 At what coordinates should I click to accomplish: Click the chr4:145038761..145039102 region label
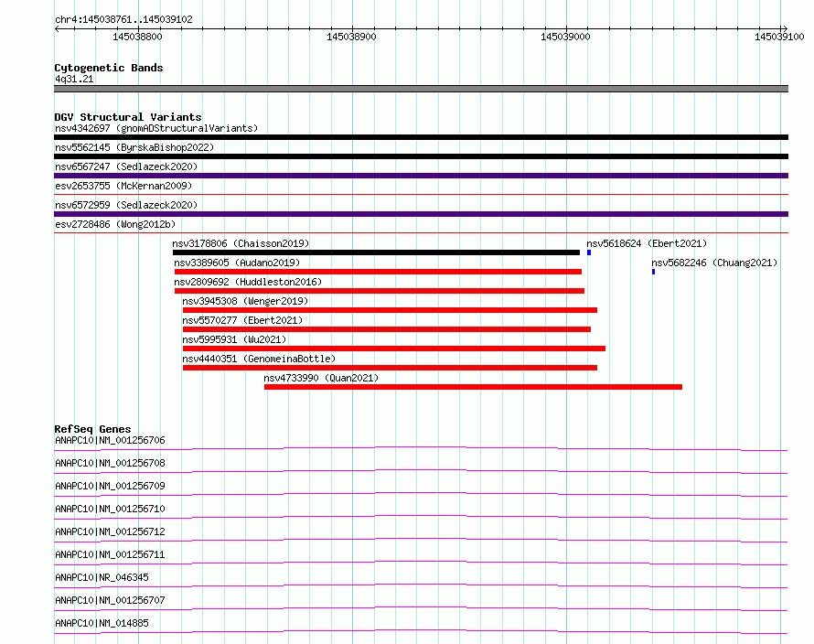pos(123,20)
